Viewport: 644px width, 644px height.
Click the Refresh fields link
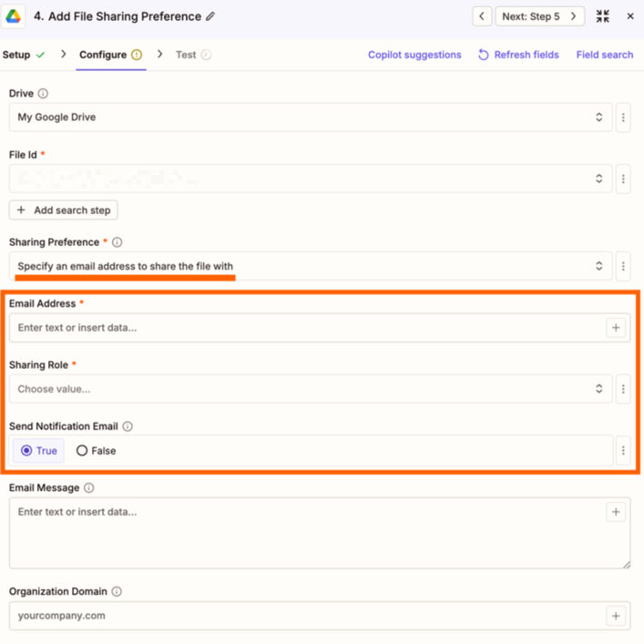(x=518, y=55)
